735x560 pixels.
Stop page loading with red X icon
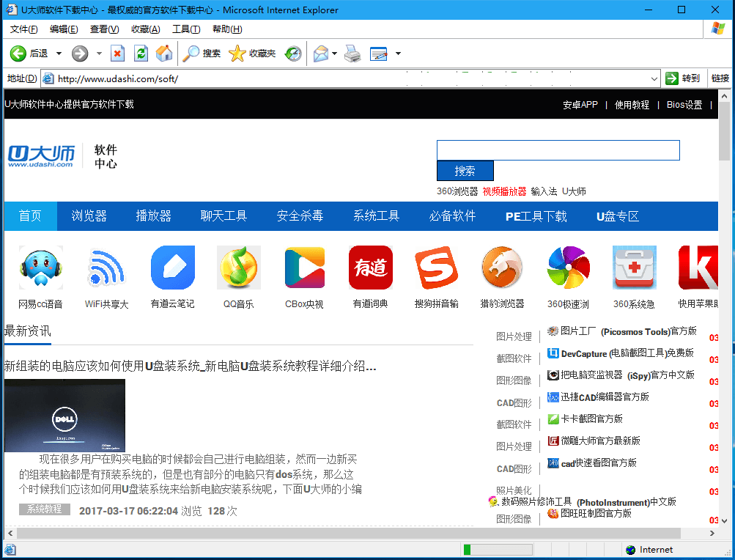[x=118, y=54]
